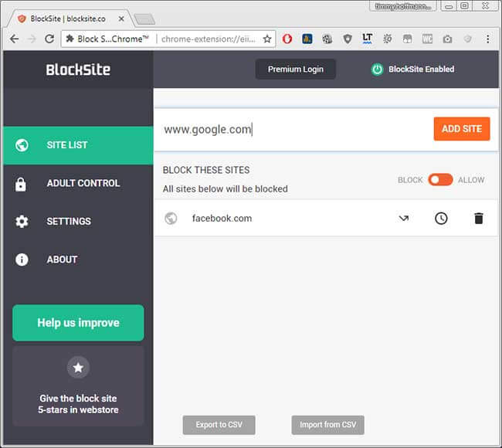
Task: Select the About sidebar item
Action: click(78, 260)
